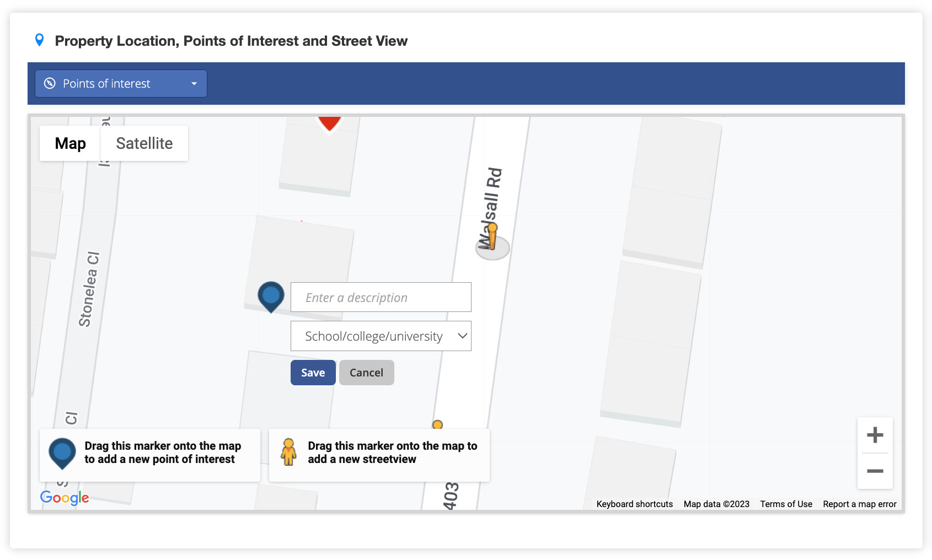The height and width of the screenshot is (560, 932).
Task: Click the red property location pin
Action: pyautogui.click(x=329, y=123)
